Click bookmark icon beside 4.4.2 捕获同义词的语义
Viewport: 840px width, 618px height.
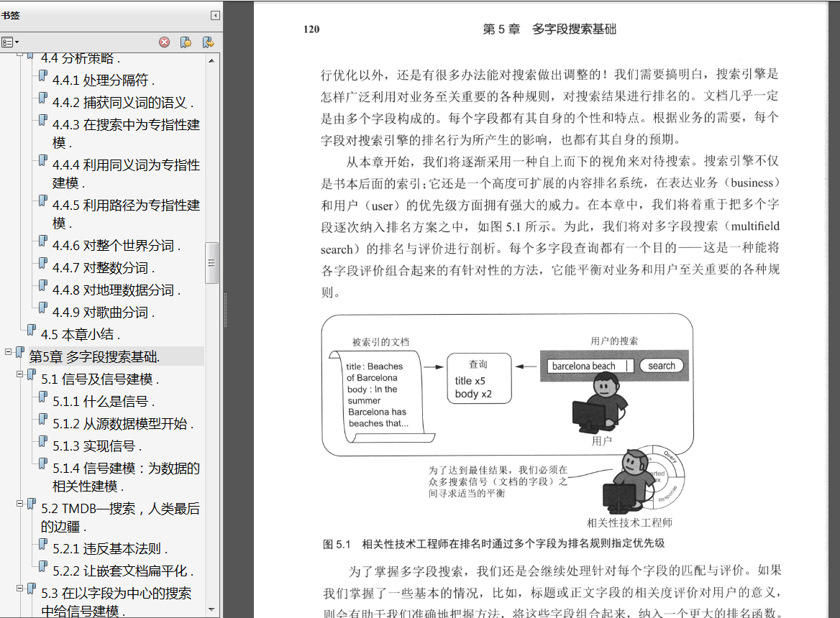tap(43, 98)
